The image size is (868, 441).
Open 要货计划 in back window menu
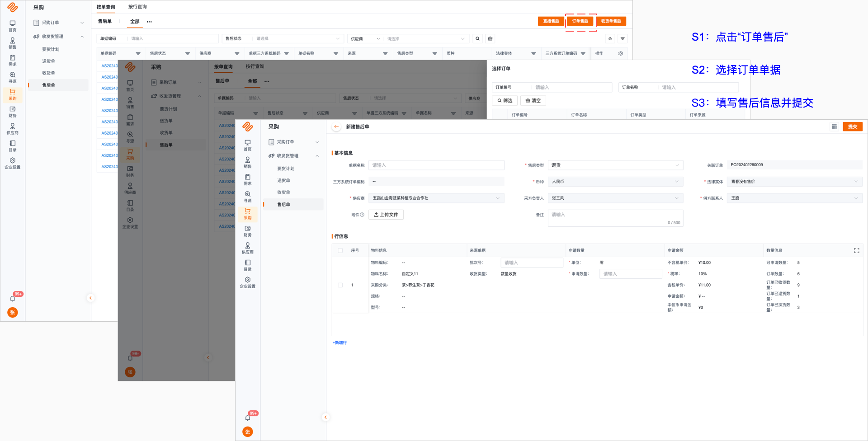[x=51, y=49]
